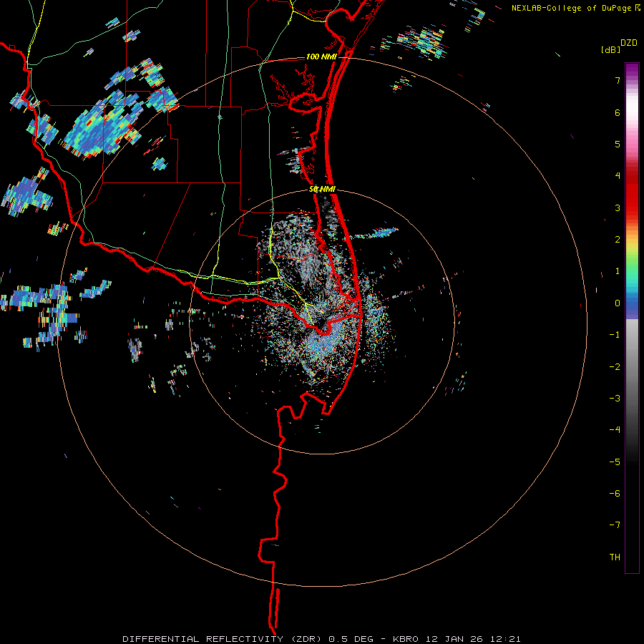
Task: Click the 3 value on color scale
Action: [617, 208]
